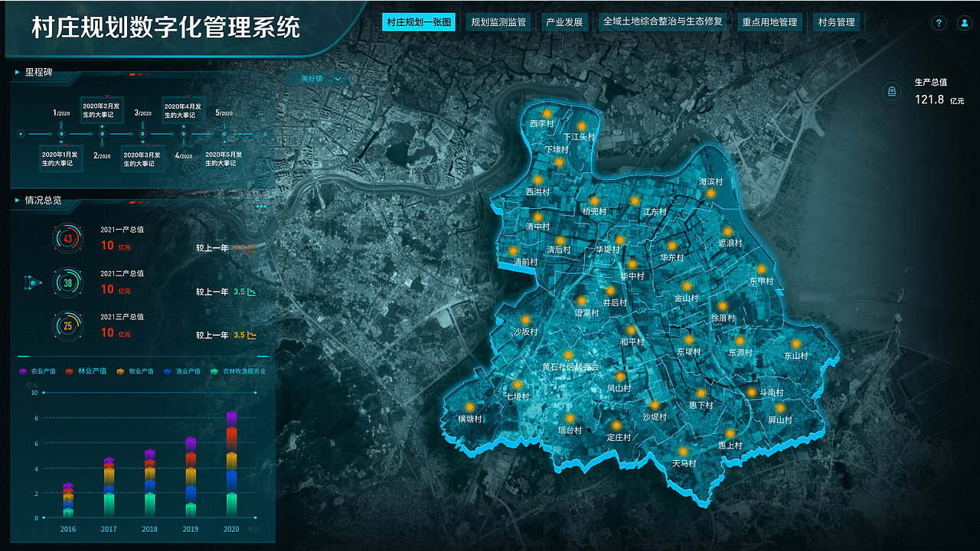This screenshot has width=980, height=551.
Task: Click the 清前村 map marker
Action: pyautogui.click(x=513, y=250)
